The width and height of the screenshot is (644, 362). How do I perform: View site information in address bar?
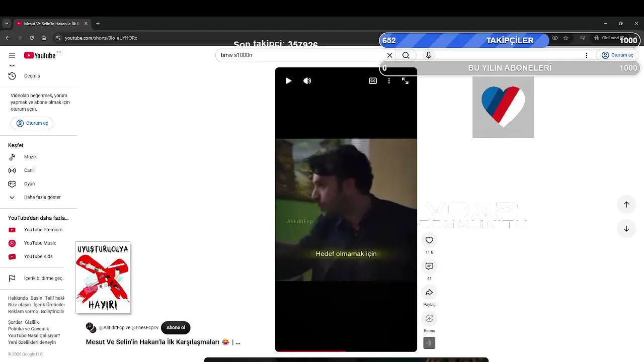(58, 38)
